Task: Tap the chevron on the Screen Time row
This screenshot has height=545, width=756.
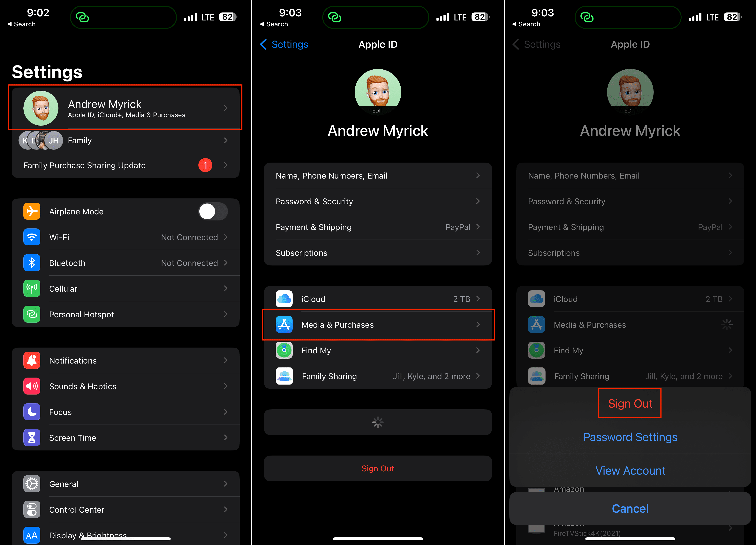Action: coord(226,437)
